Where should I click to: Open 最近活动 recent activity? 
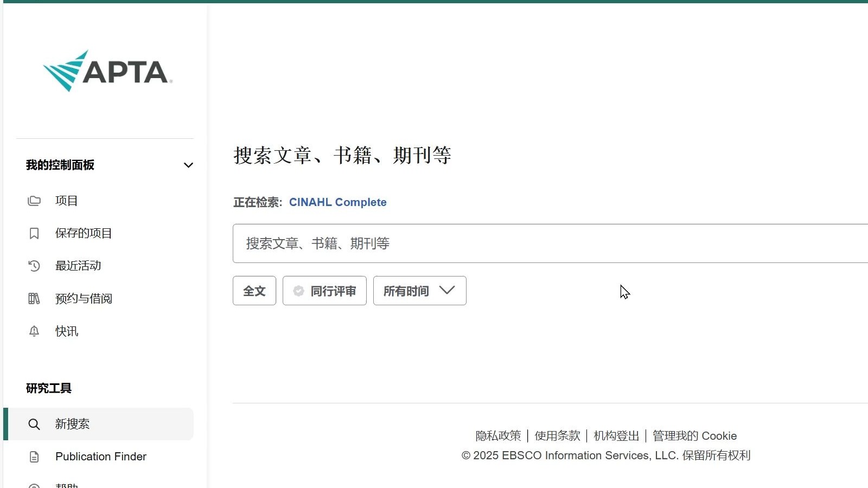click(78, 266)
